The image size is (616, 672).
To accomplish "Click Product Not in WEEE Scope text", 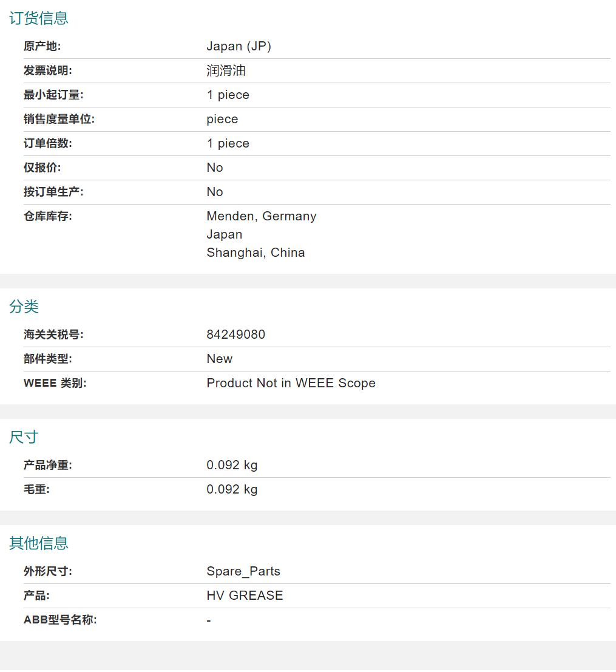I will [x=291, y=383].
